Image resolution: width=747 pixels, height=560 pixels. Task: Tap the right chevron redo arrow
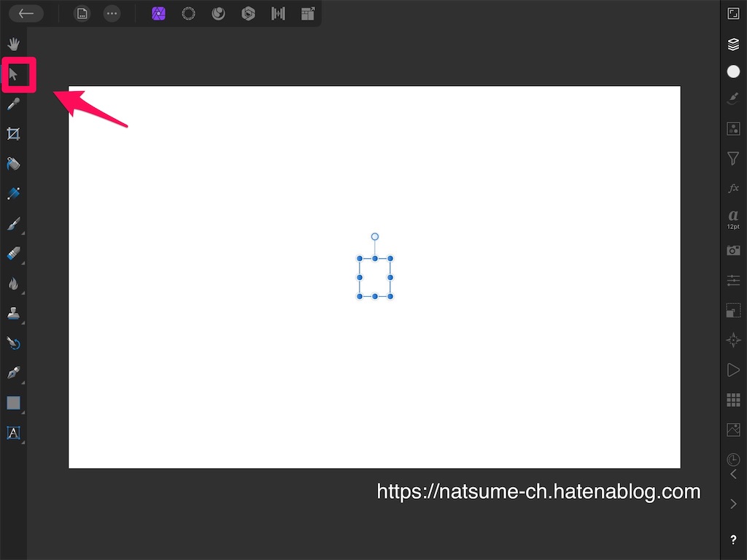[x=733, y=504]
